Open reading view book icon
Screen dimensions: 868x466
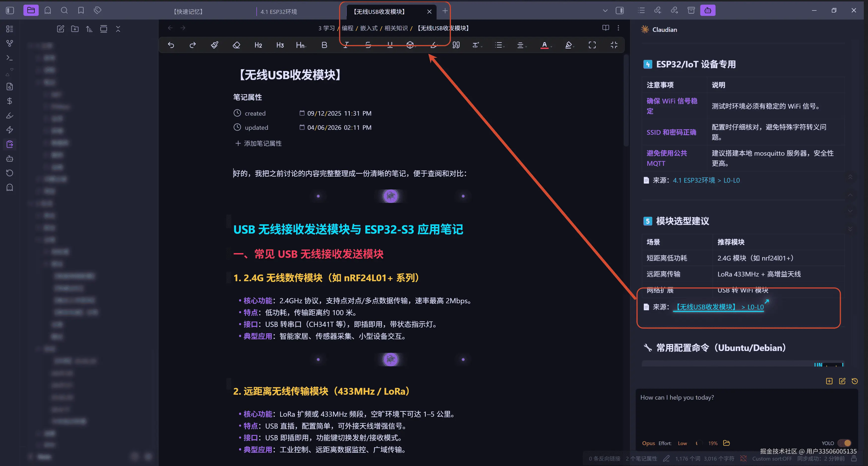coord(606,28)
